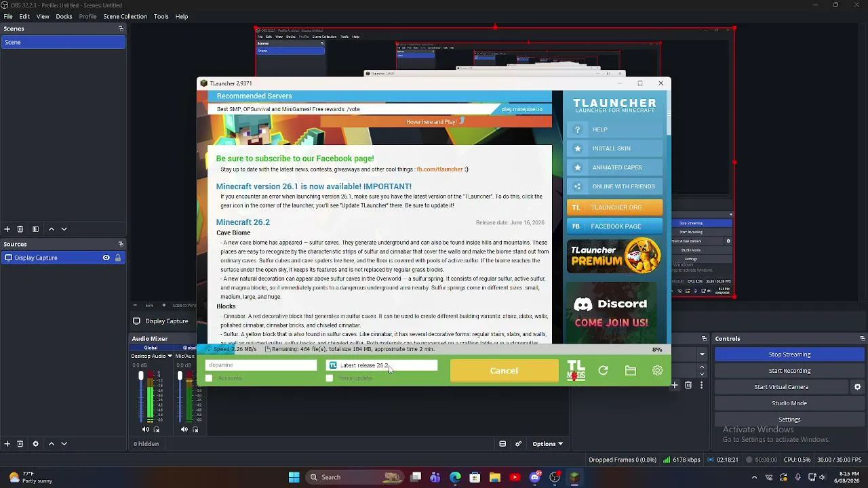
Task: Open the fb.com/tlauncher link
Action: (x=439, y=169)
